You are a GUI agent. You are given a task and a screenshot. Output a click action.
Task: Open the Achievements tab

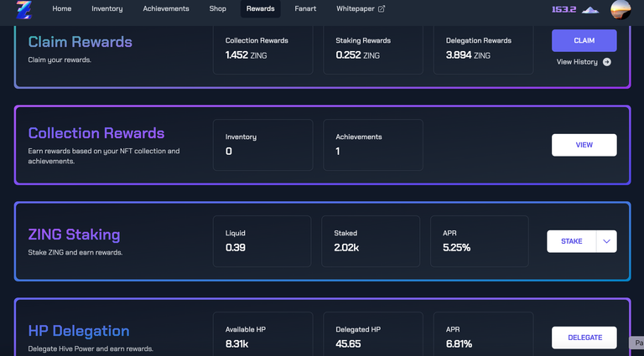point(166,8)
